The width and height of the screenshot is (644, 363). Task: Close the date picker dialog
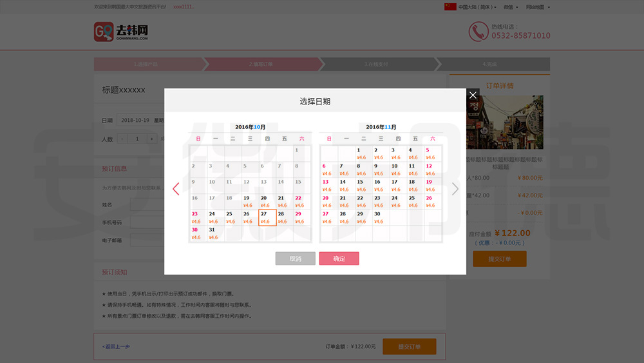(x=473, y=95)
